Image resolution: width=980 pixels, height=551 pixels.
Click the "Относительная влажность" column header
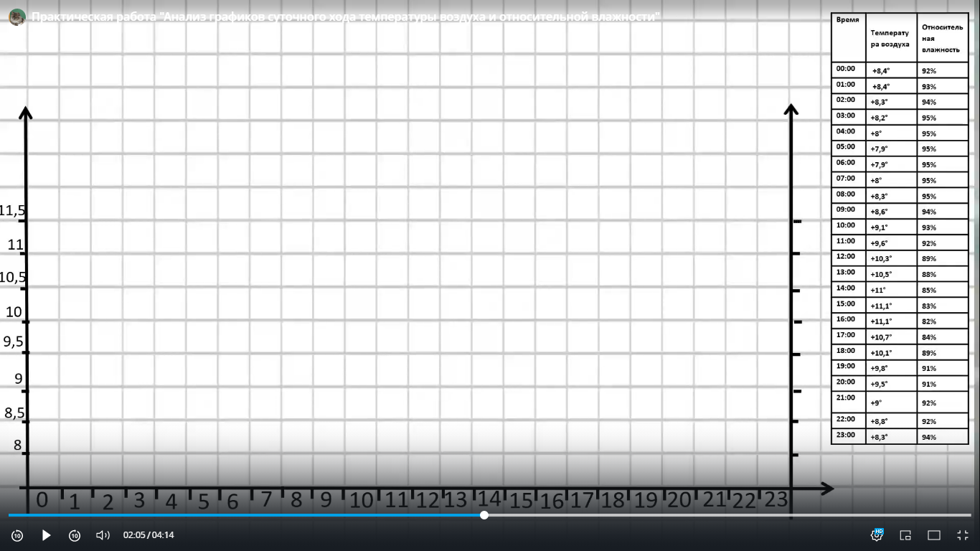[943, 38]
